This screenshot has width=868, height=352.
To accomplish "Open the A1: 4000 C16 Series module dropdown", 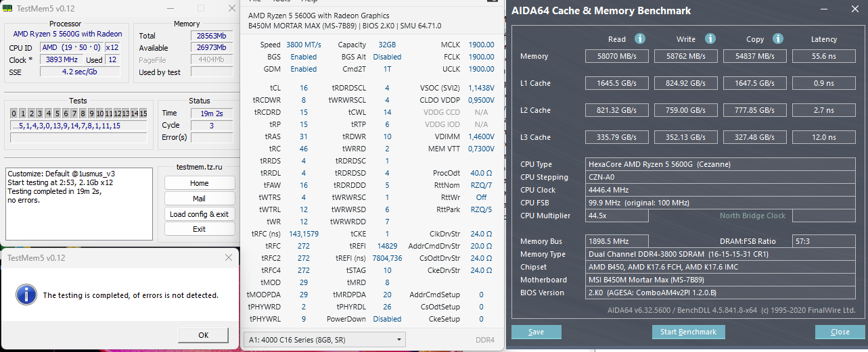I will [324, 339].
